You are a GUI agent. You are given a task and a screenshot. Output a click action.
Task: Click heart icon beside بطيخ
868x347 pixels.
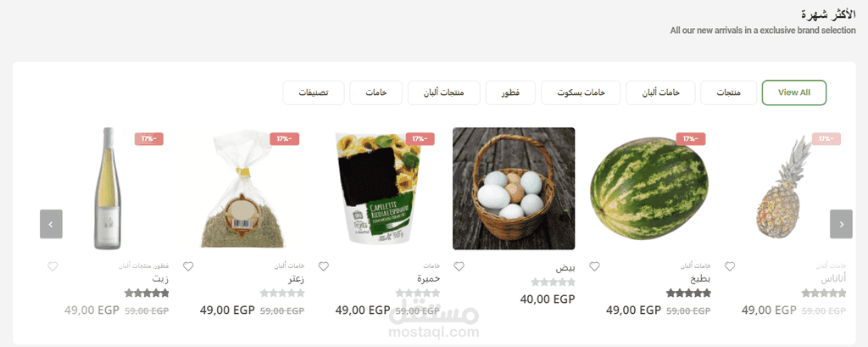click(x=594, y=266)
